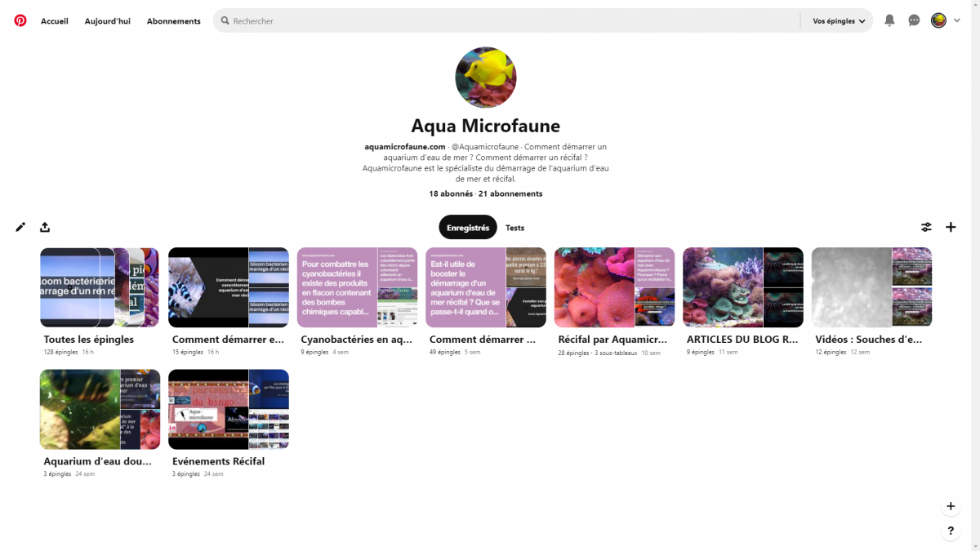Click the plus icon to create board
This screenshot has width=980, height=551.
pos(951,227)
